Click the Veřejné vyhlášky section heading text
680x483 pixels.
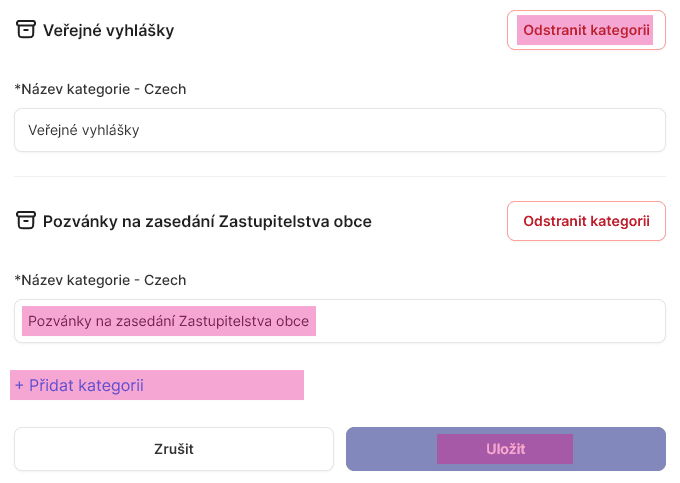click(x=108, y=30)
